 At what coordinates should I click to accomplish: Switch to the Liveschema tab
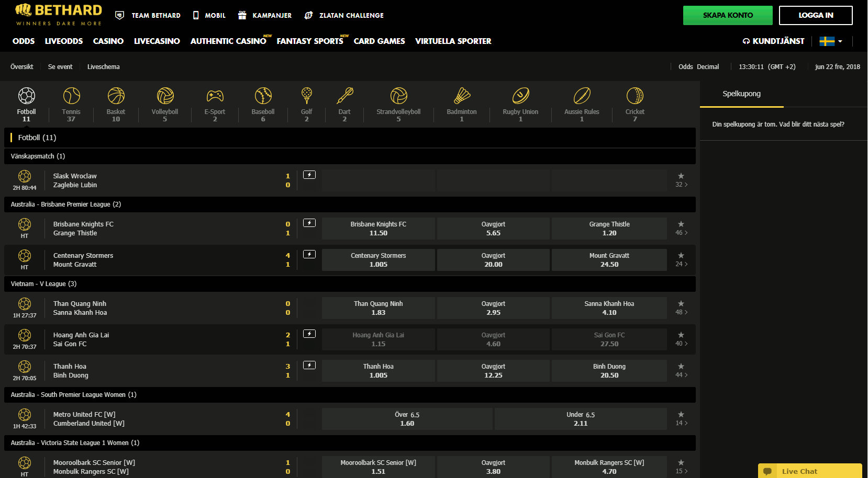[104, 67]
